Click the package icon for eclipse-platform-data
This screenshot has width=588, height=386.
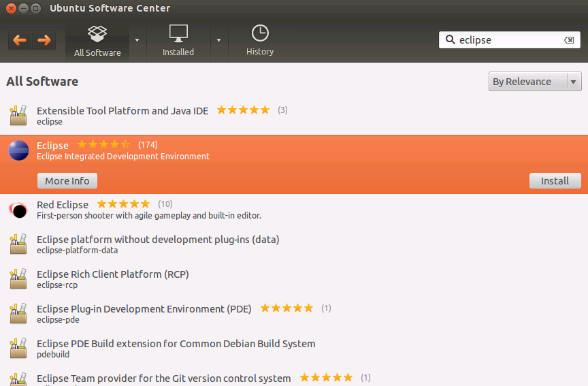coord(18,244)
